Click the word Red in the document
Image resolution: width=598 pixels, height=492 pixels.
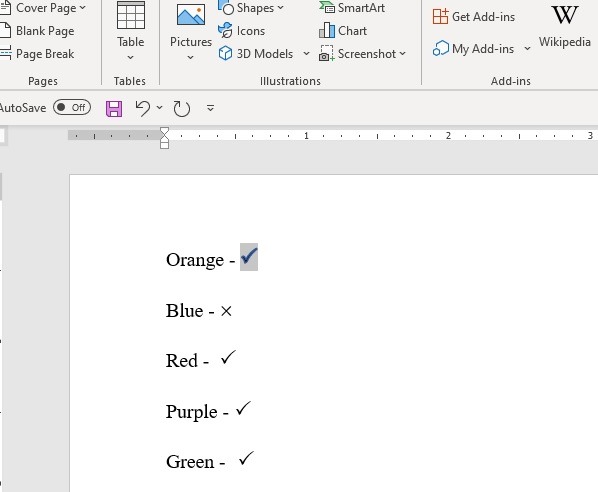tap(182, 360)
